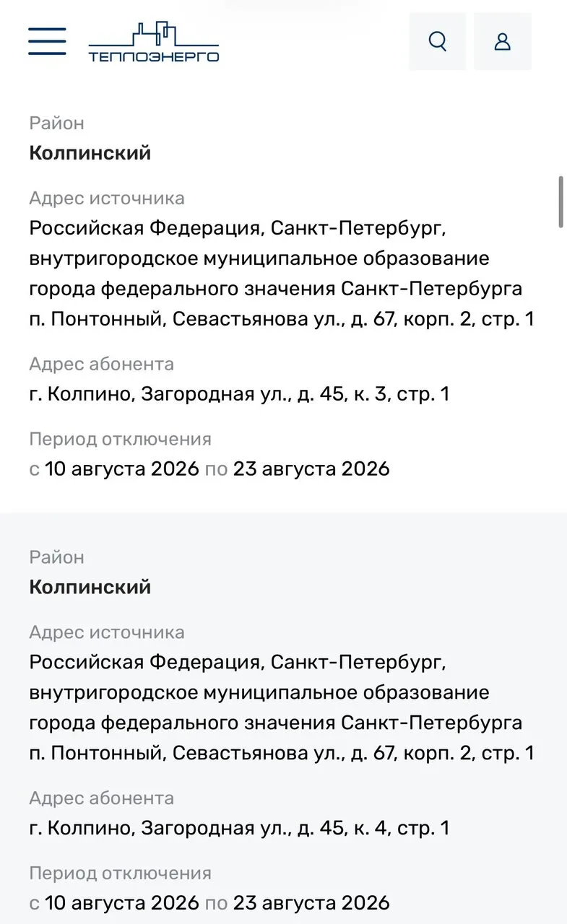This screenshot has height=924, width=567.
Task: Click first 'Период отключения' label
Action: 120,439
